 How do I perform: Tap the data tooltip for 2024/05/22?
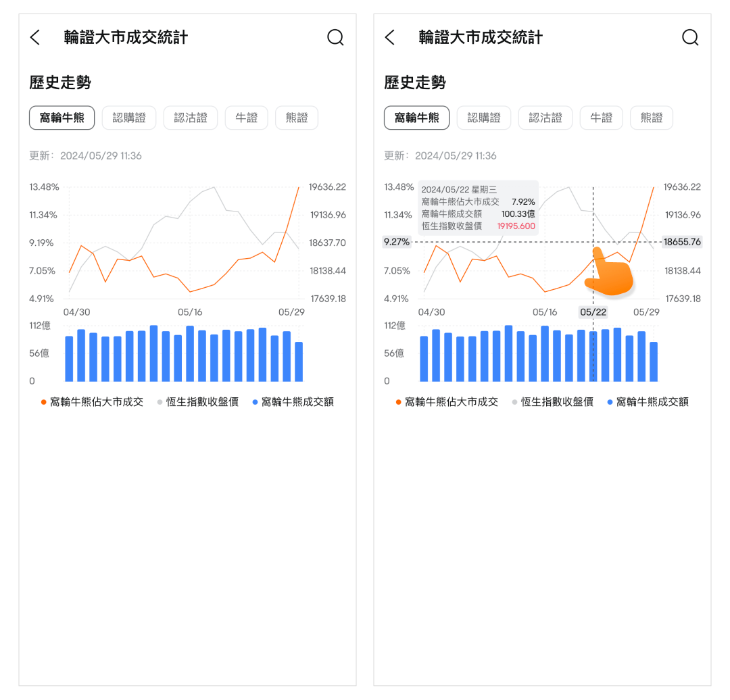tap(478, 207)
